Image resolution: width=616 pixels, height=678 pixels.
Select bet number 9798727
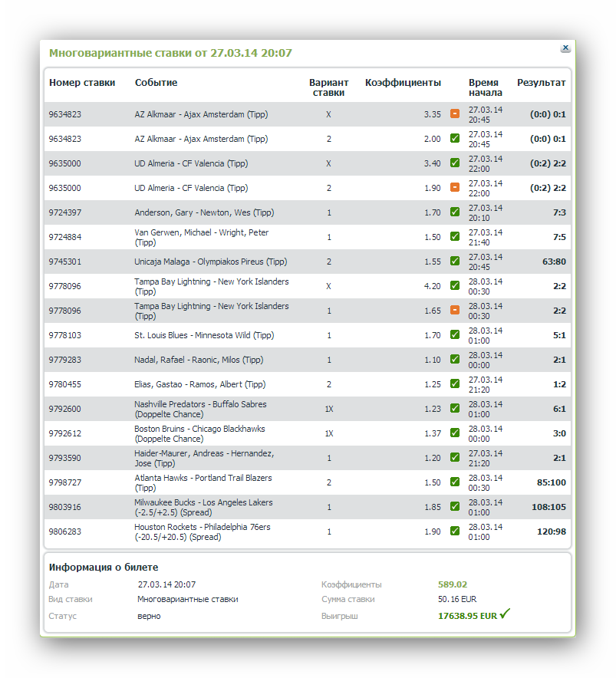[x=65, y=482]
